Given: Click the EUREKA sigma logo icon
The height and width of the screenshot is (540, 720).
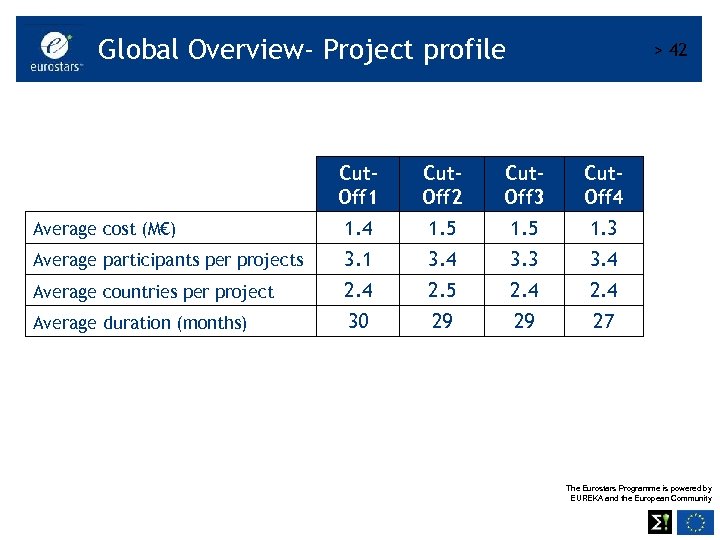Looking at the screenshot, I should 659,522.
